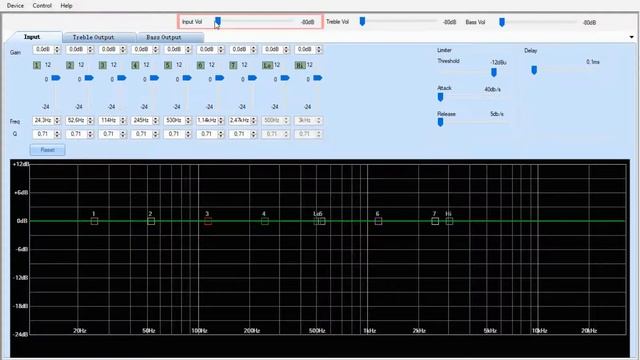
Task: Click the Hi band gain slider thumb
Action: [318, 78]
